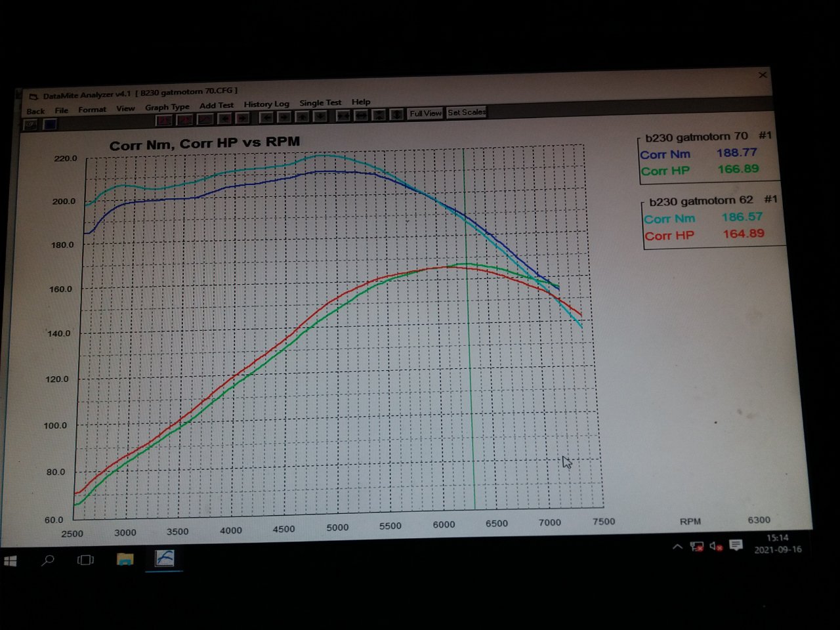The image size is (840, 630).
Task: Click graph title 'Corr Nm, Corr HP vs RPM'
Action: click(x=205, y=144)
